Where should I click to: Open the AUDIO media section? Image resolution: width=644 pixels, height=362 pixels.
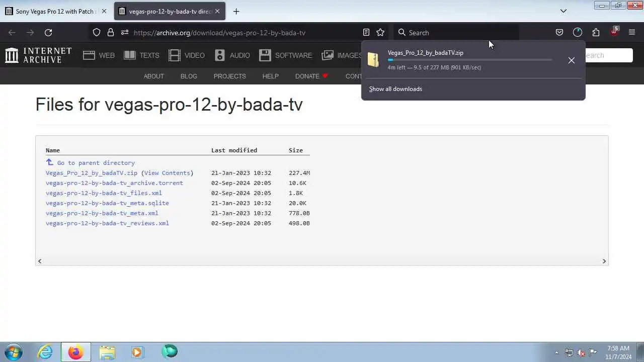(x=232, y=55)
